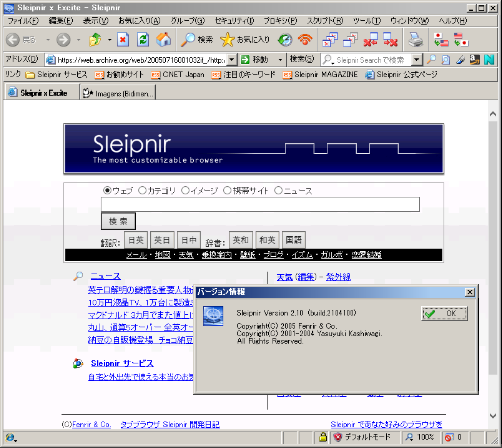The image size is (502, 448).
Task: Click popup blocker icon in status bar
Action: (450, 437)
